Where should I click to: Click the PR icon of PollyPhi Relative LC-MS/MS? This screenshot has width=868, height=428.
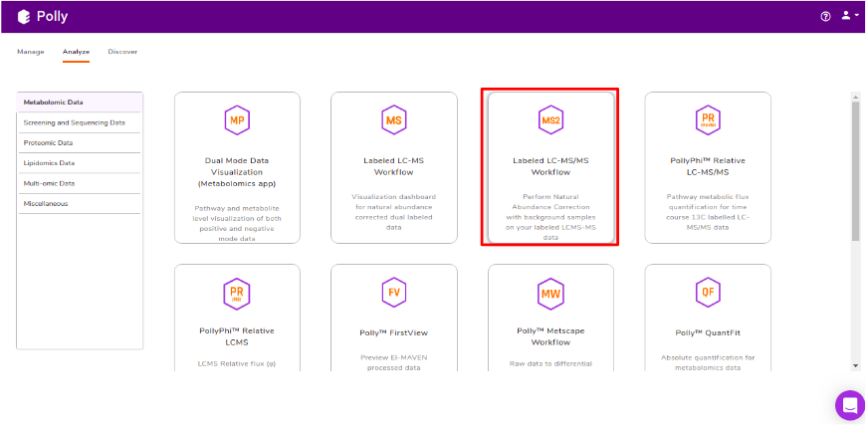(708, 120)
